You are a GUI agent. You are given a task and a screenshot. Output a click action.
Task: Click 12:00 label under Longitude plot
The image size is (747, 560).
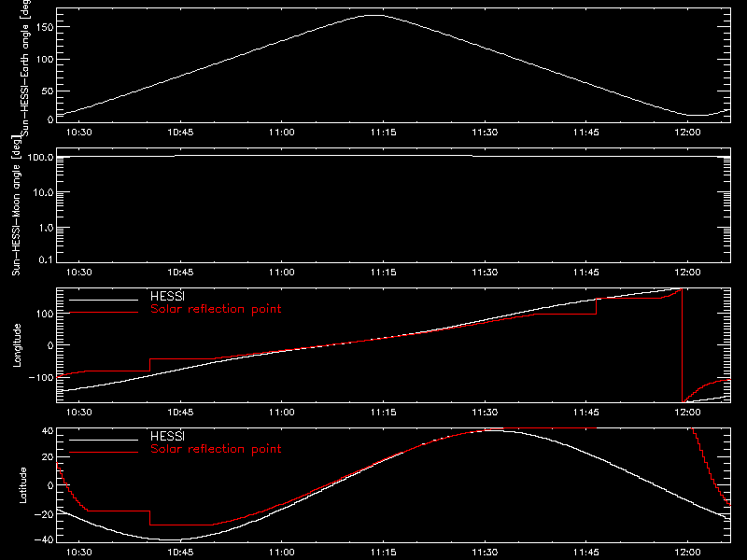688,413
